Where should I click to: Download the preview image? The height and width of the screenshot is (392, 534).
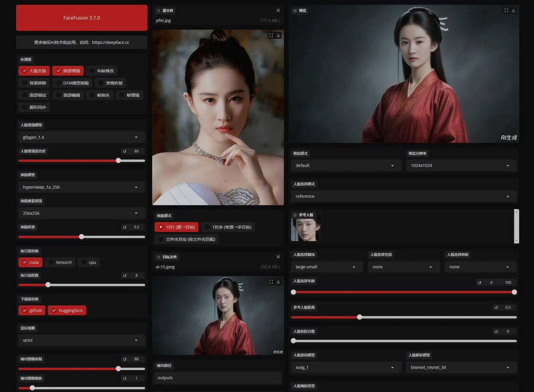click(x=514, y=10)
